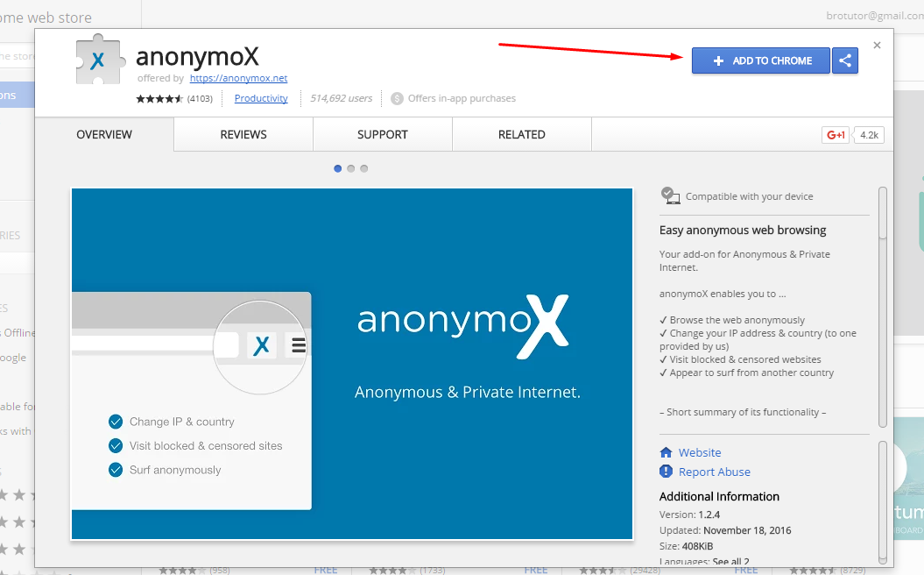This screenshot has height=575, width=924.
Task: Click the exclamation icon beside Report Abuse
Action: pos(666,472)
